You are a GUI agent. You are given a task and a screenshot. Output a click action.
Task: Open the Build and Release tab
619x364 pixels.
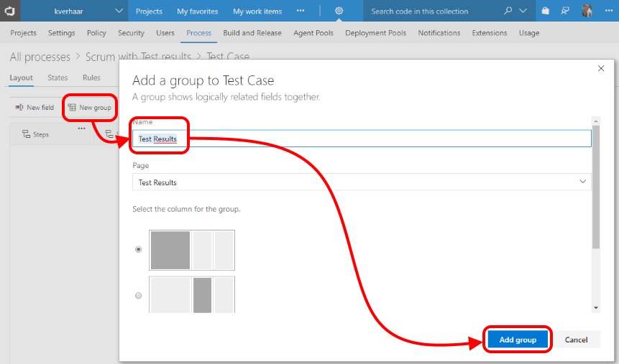click(252, 33)
